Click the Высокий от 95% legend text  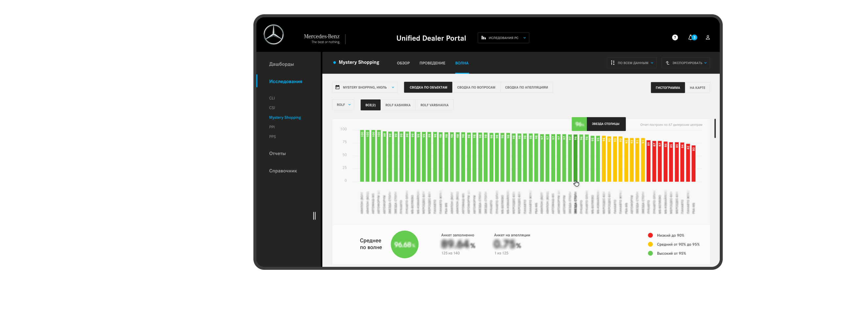tap(671, 254)
